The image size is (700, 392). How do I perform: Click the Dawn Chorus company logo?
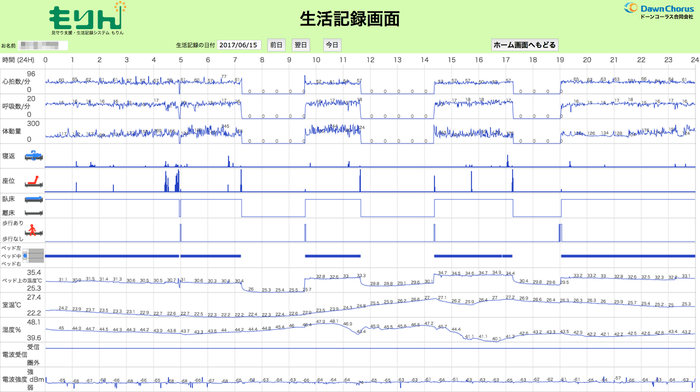[x=659, y=11]
